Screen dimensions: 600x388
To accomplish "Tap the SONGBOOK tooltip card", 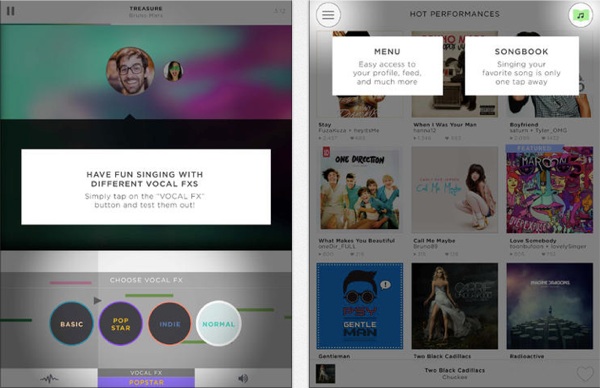I will [522, 66].
